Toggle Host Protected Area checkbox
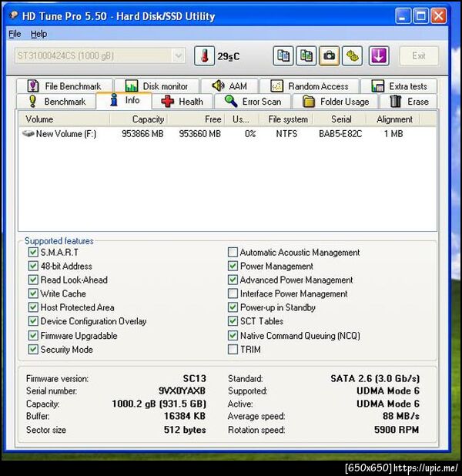Image resolution: width=462 pixels, height=476 pixels. click(x=33, y=307)
